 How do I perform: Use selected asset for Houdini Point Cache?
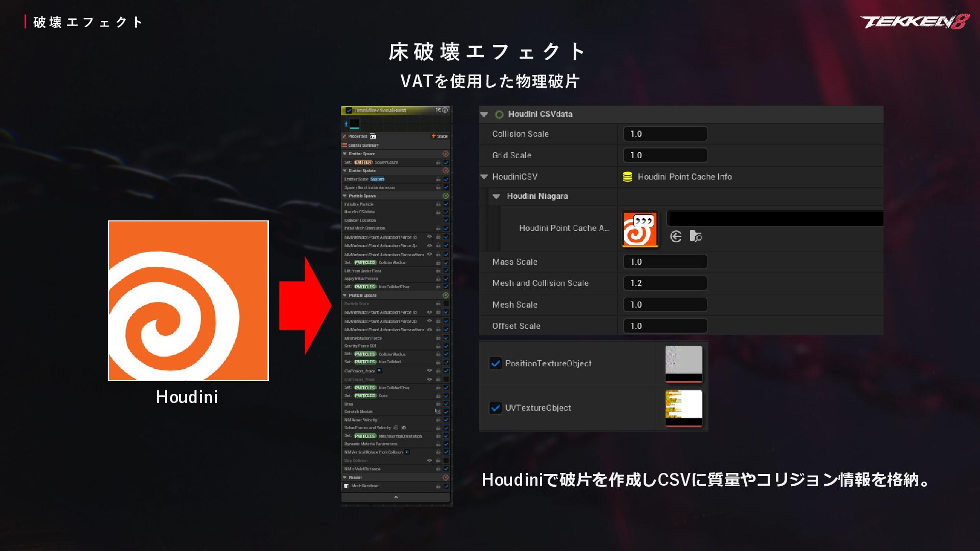676,236
